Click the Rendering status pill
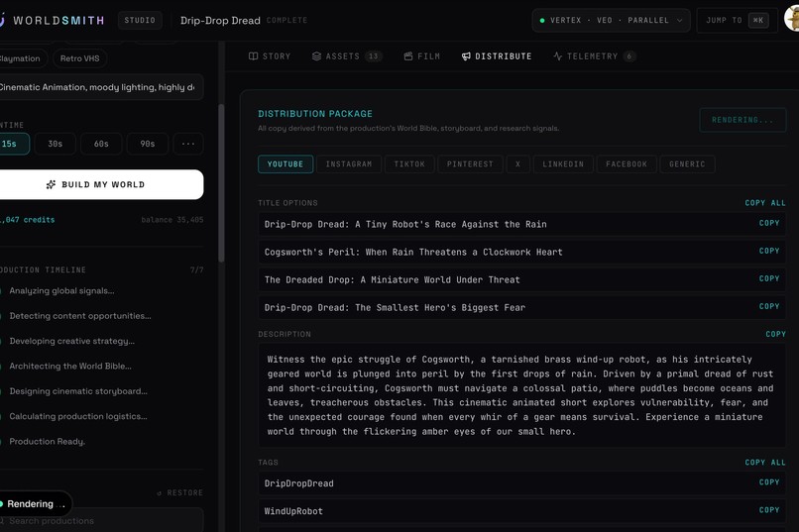This screenshot has width=799, height=532. pyautogui.click(x=35, y=504)
